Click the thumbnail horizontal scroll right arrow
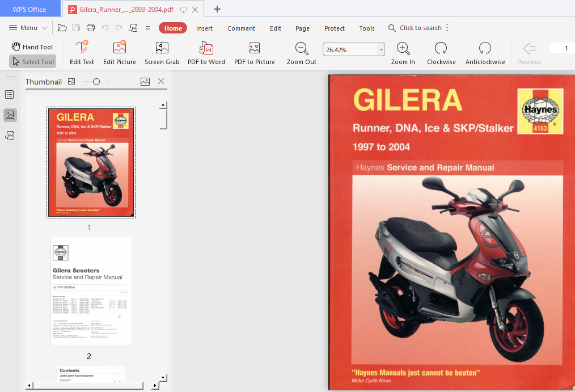Screen dimensions: 575x392 pos(155,385)
